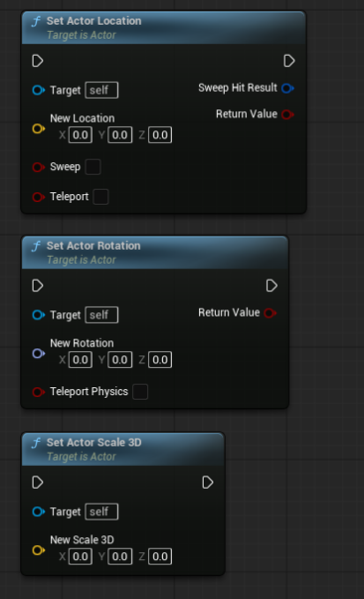Click the Target pin on Set Actor Location

point(39,91)
